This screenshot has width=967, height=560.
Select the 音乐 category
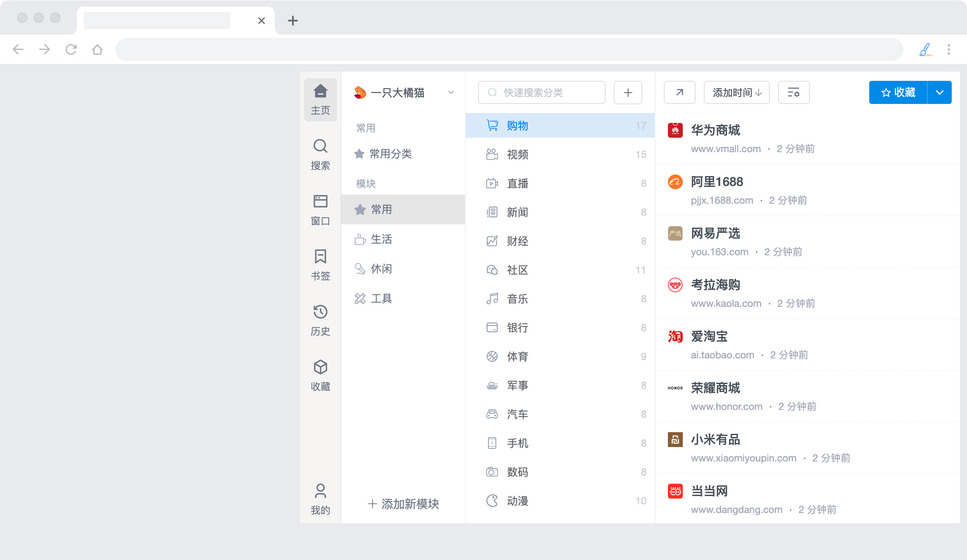[x=560, y=299]
